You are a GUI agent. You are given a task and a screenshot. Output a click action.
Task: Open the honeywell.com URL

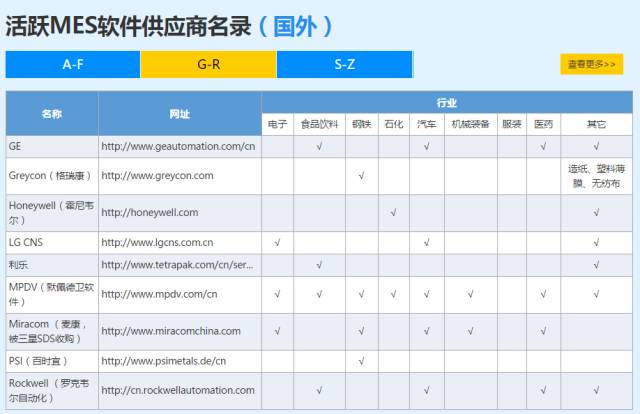pyautogui.click(x=150, y=212)
